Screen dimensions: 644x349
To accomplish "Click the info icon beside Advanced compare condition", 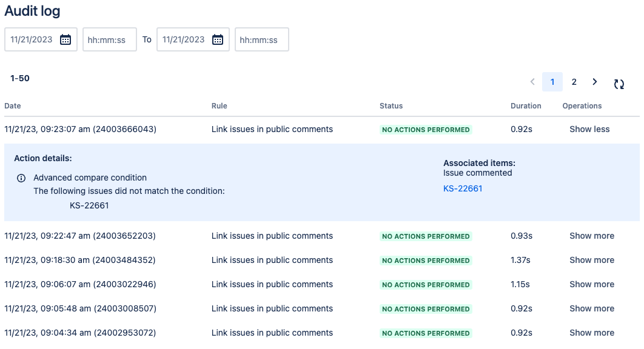I will tap(21, 178).
